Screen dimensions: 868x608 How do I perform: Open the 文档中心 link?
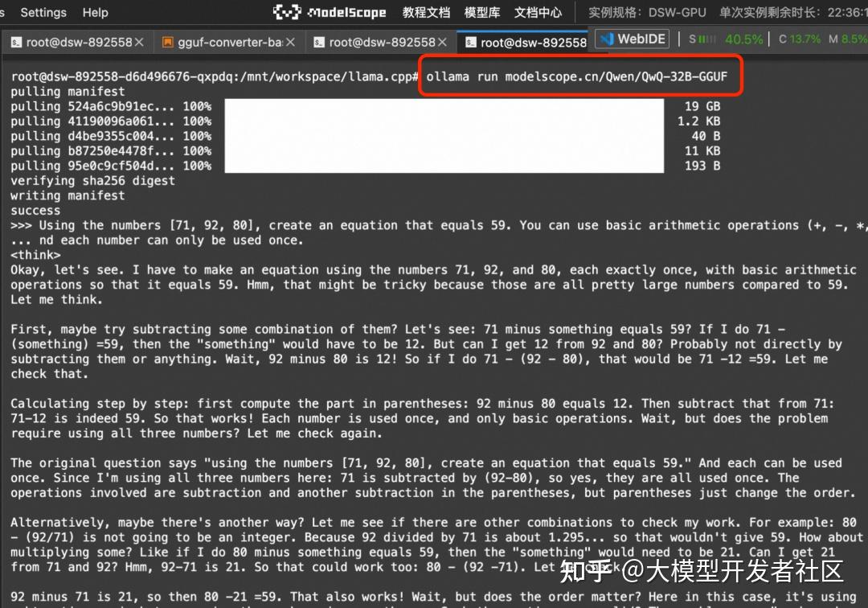[x=538, y=12]
